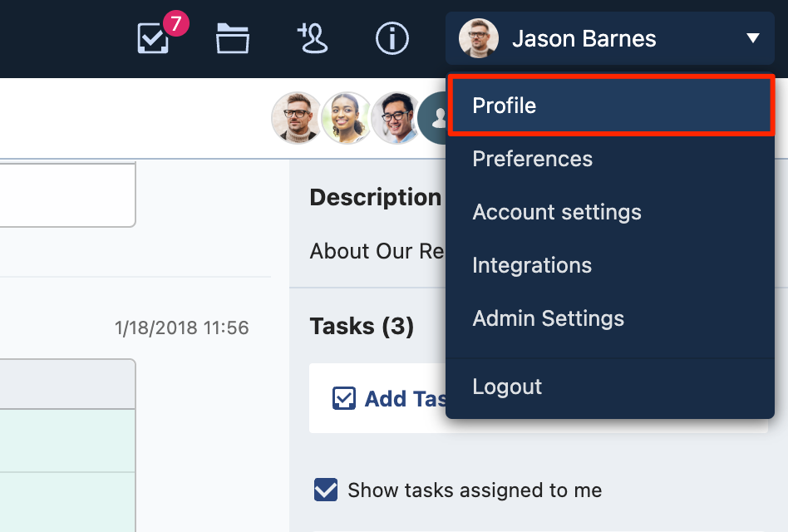Click the add new contact icon
Viewport: 788px width, 532px height.
(312, 37)
